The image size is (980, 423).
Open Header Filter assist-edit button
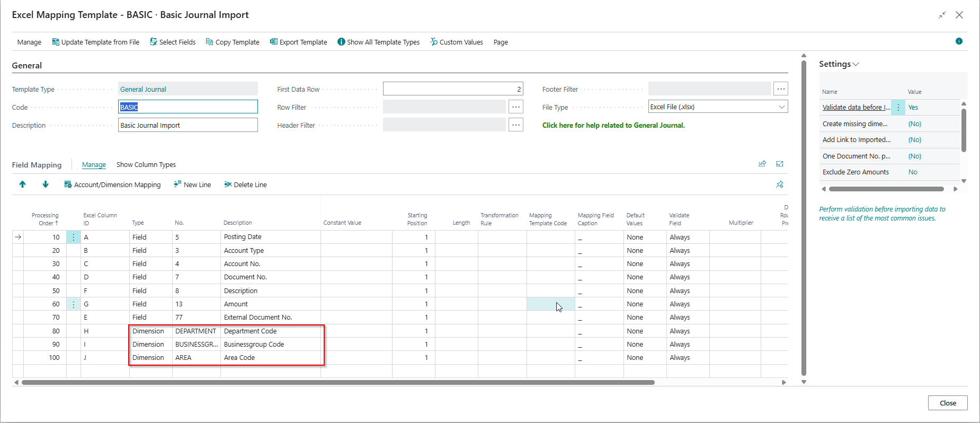(516, 125)
